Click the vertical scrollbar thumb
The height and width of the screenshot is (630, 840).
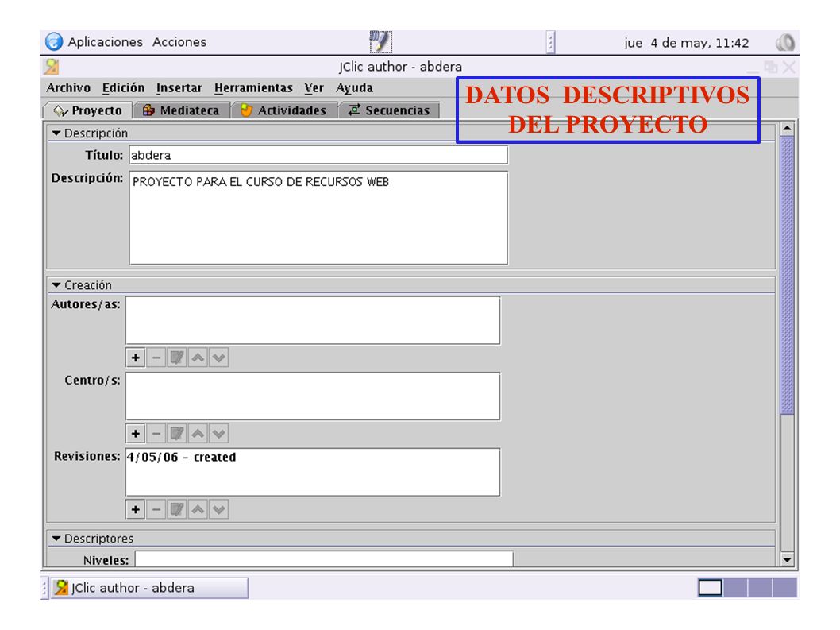point(787,276)
